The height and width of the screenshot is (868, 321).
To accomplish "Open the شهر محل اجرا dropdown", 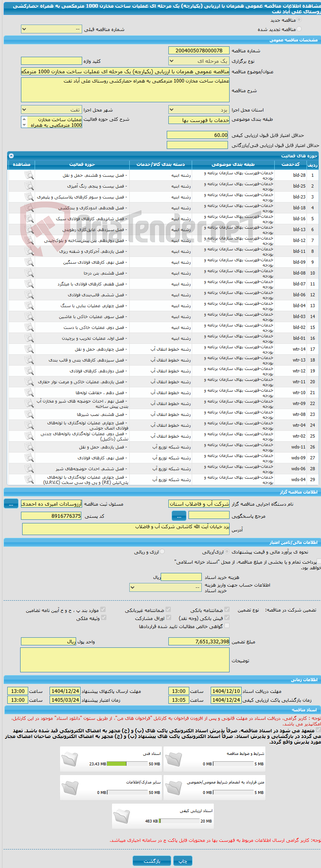I will pos(51,110).
